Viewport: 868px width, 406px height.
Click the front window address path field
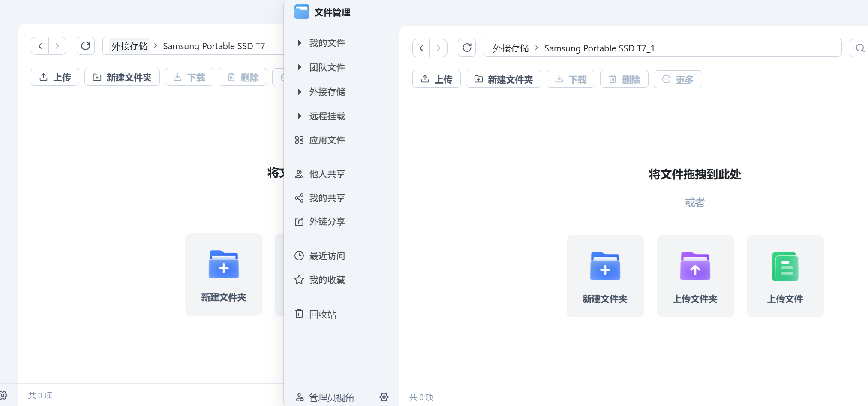point(662,48)
